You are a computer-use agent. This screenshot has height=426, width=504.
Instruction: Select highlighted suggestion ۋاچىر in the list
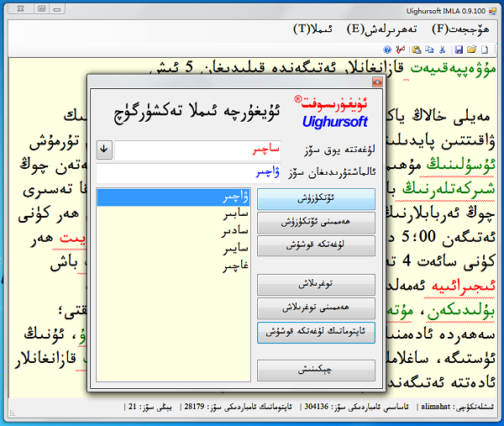173,197
